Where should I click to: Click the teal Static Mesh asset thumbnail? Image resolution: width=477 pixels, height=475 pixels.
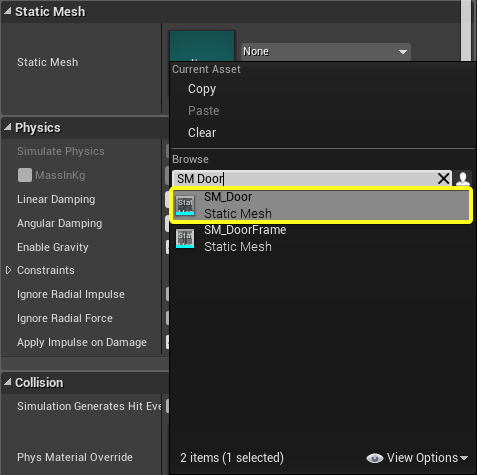pyautogui.click(x=202, y=46)
